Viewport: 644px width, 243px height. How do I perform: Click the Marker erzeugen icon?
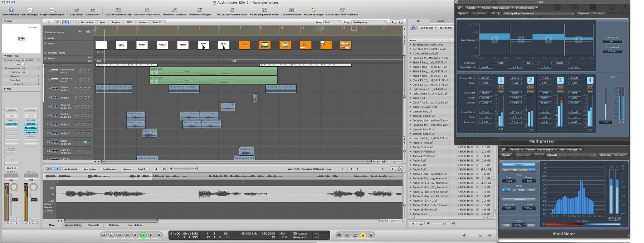click(313, 10)
